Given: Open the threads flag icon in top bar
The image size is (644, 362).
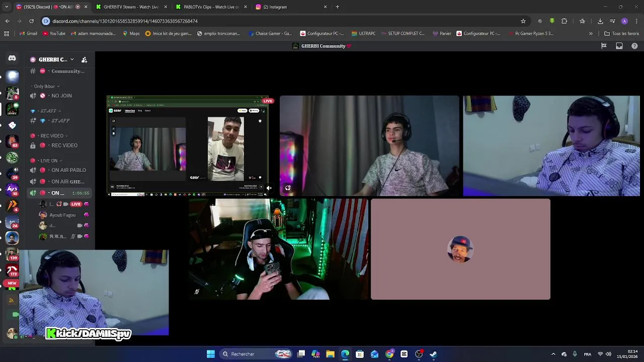Looking at the screenshot, I should point(604,46).
